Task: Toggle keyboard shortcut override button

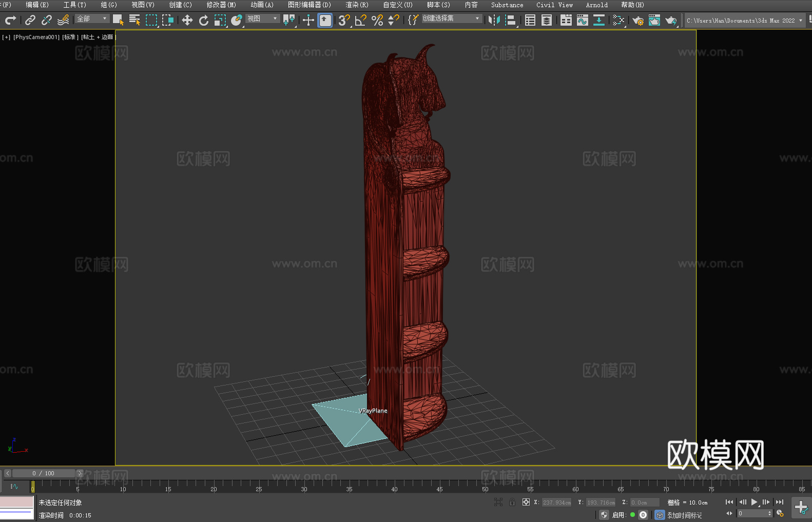Action: [x=325, y=20]
